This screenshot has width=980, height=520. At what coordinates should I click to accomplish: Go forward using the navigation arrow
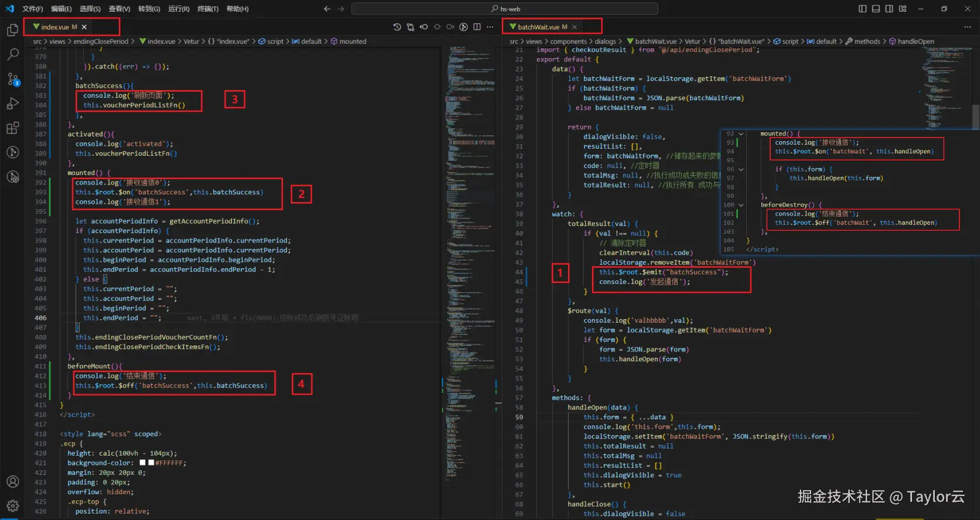tap(341, 9)
